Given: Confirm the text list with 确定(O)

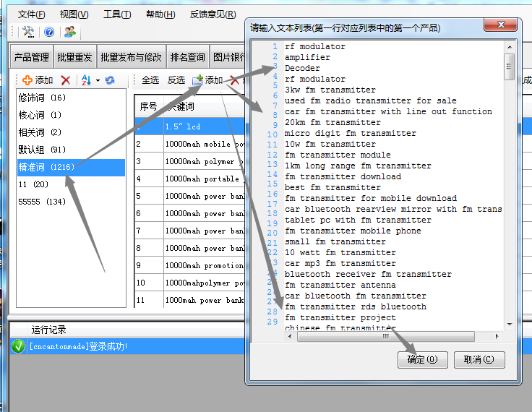Looking at the screenshot, I should point(422,359).
